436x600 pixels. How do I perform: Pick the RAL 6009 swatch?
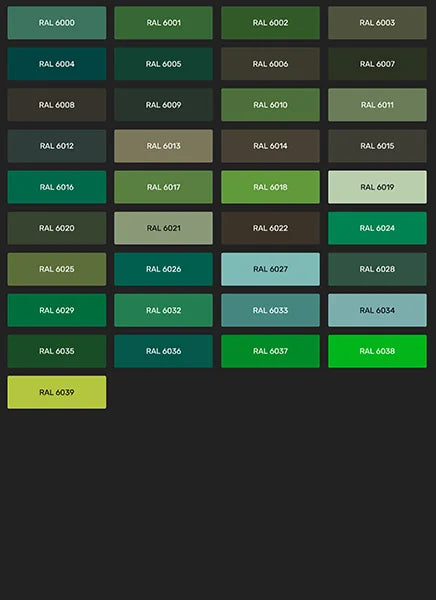163,105
